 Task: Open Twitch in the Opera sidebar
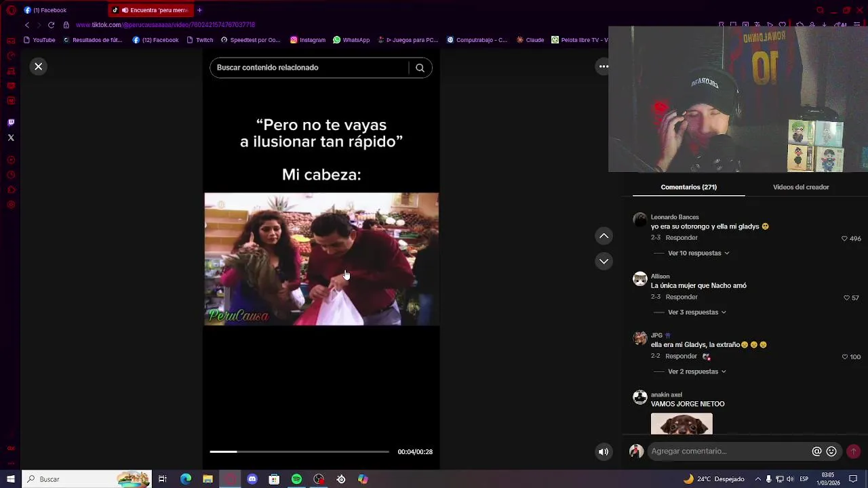point(11,123)
